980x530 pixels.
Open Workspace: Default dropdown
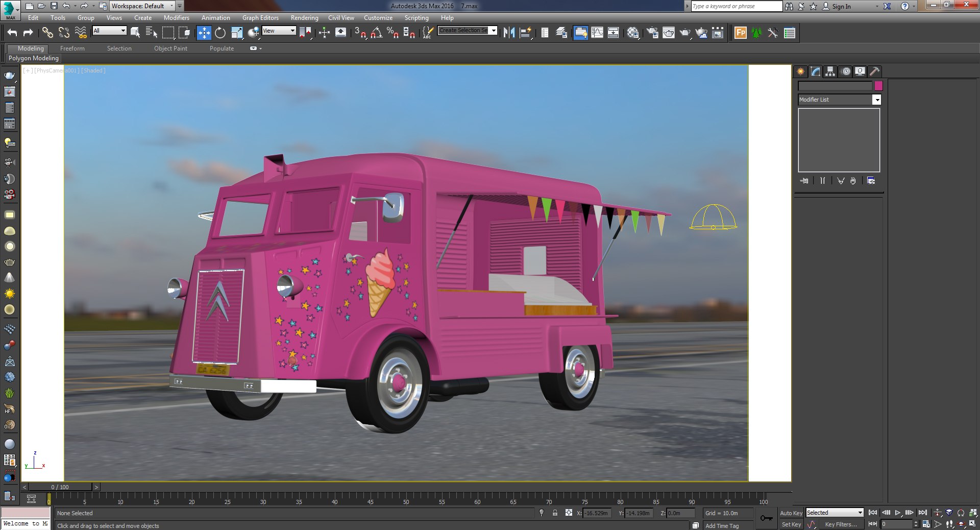pyautogui.click(x=143, y=6)
